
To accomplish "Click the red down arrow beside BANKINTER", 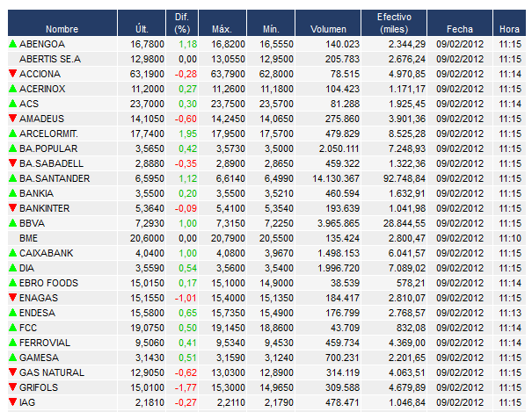I will pos(13,207).
